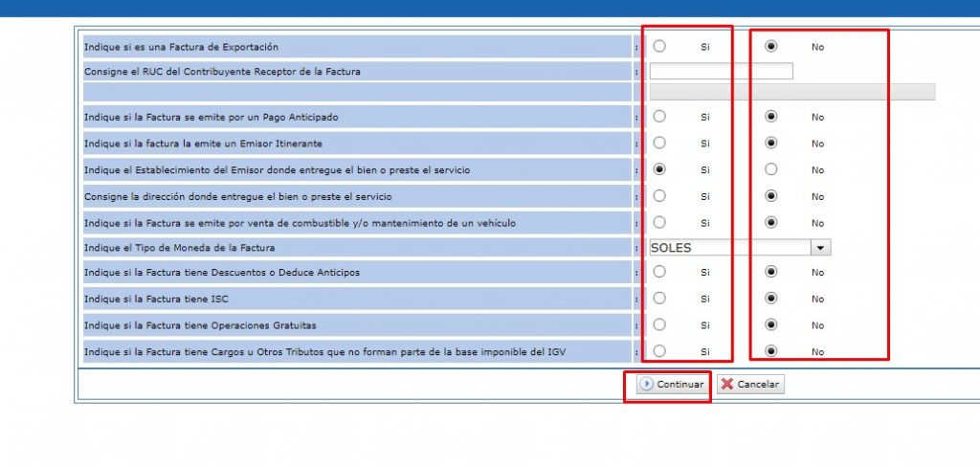Click the Cancelar button
The height and width of the screenshot is (467, 980).
pos(750,385)
